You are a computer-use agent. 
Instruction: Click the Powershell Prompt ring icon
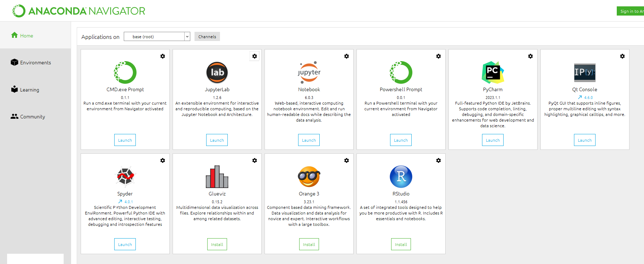[x=401, y=72]
